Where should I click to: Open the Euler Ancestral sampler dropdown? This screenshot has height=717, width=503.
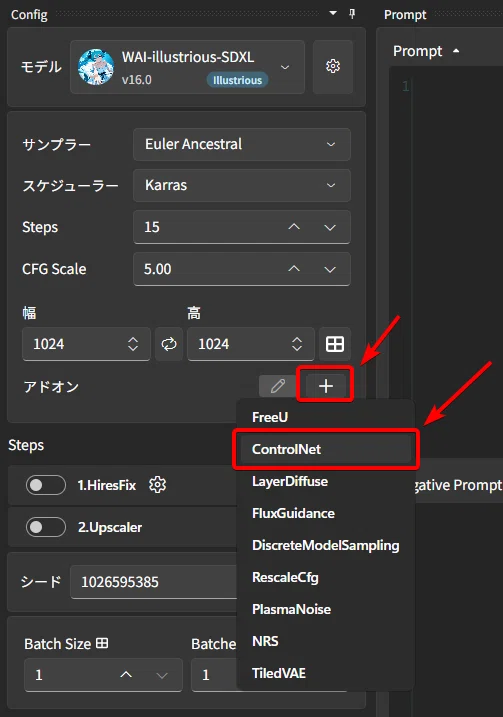pos(241,144)
